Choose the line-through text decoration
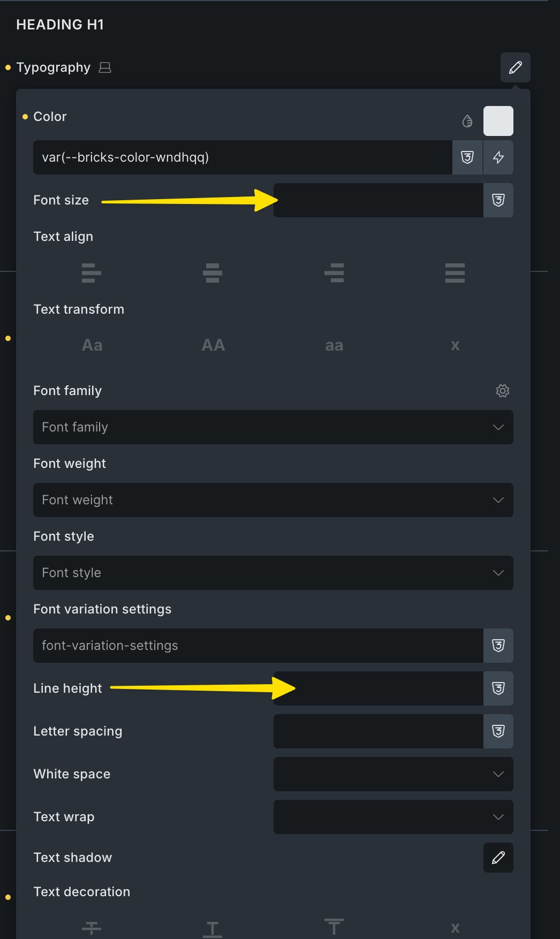 pyautogui.click(x=92, y=927)
